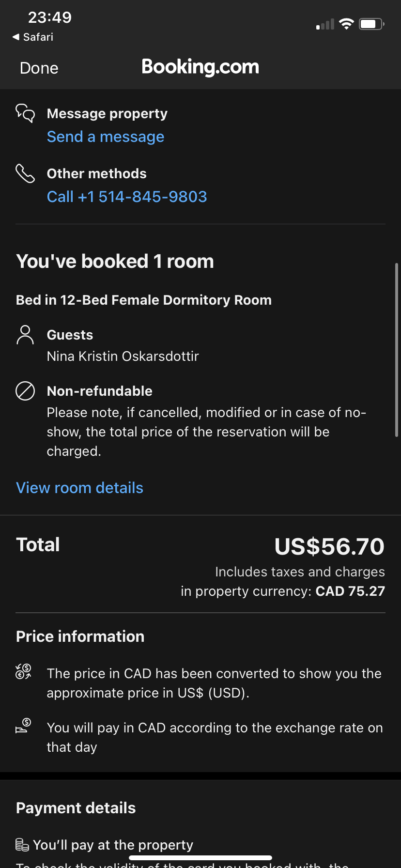Tap the home indicator bar
The width and height of the screenshot is (401, 868).
[200, 858]
